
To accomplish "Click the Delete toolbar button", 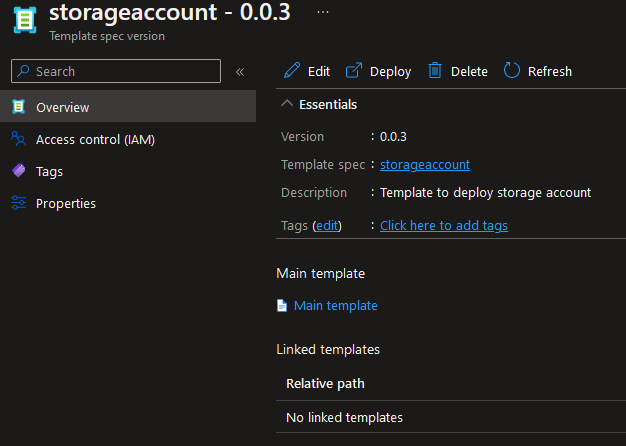I will tap(458, 71).
